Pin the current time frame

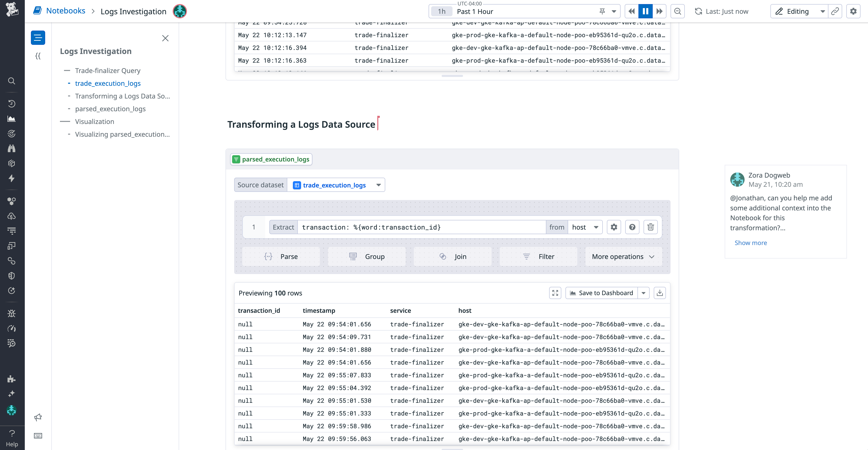(602, 11)
